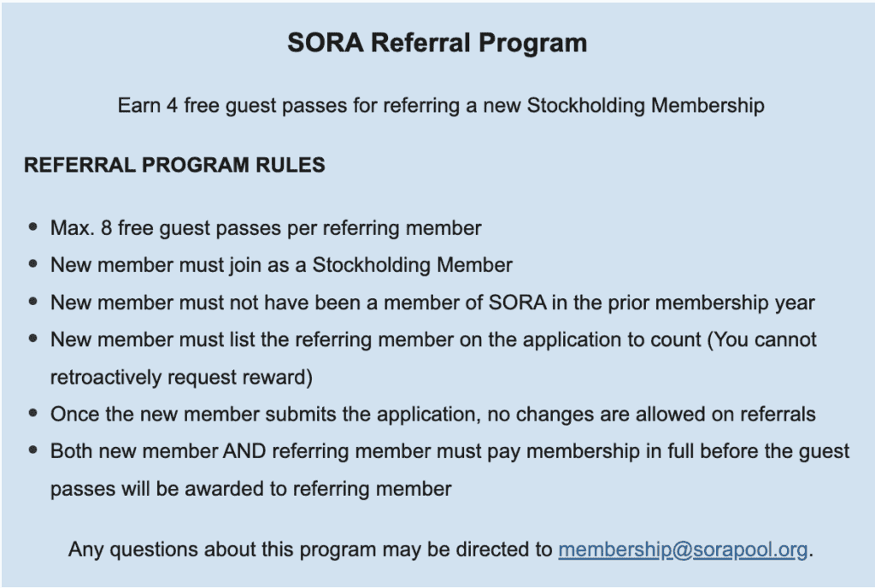This screenshot has height=588, width=875.
Task: Select the "join as a Stockholding Member" rule text
Action: point(281,265)
